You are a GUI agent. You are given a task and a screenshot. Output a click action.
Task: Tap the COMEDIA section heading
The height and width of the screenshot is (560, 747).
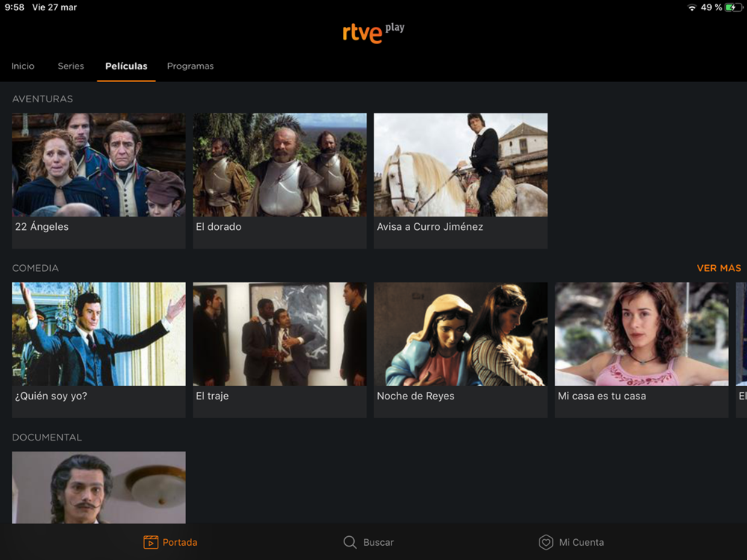point(35,268)
